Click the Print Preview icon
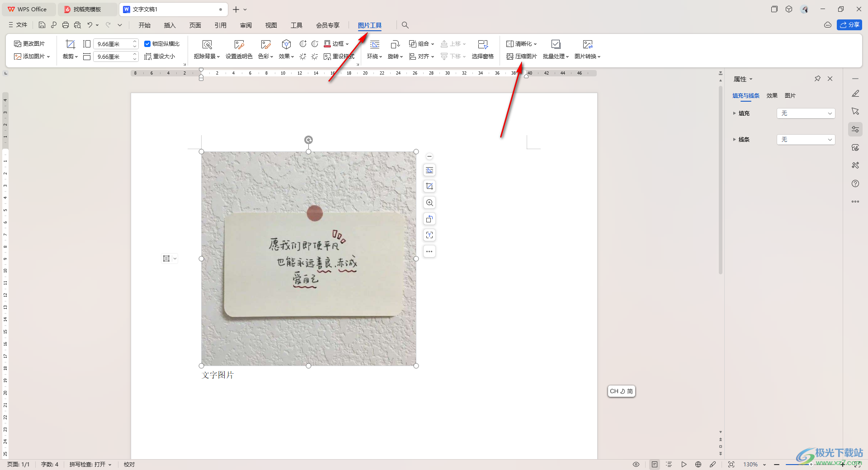This screenshot has height=470, width=868. (77, 25)
